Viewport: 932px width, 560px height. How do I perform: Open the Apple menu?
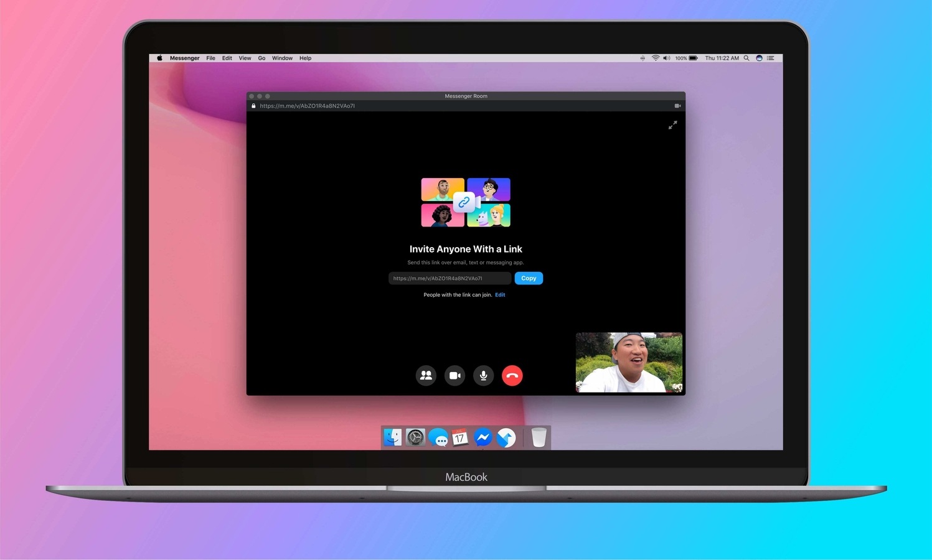[159, 58]
